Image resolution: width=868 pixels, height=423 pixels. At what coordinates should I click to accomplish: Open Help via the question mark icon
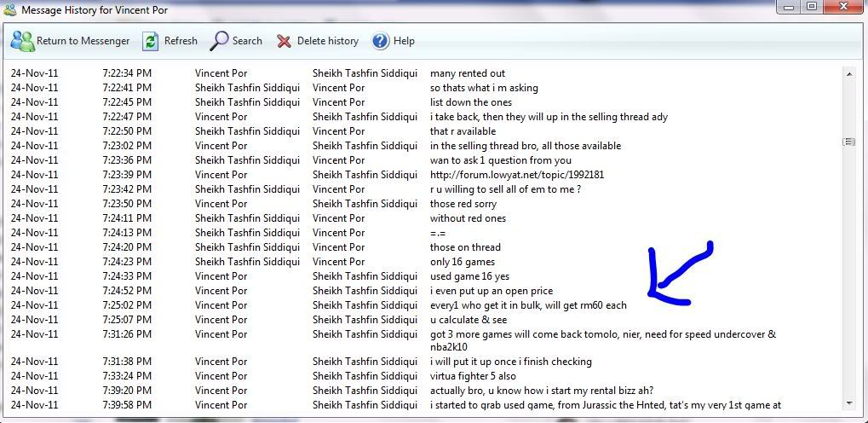coord(381,41)
